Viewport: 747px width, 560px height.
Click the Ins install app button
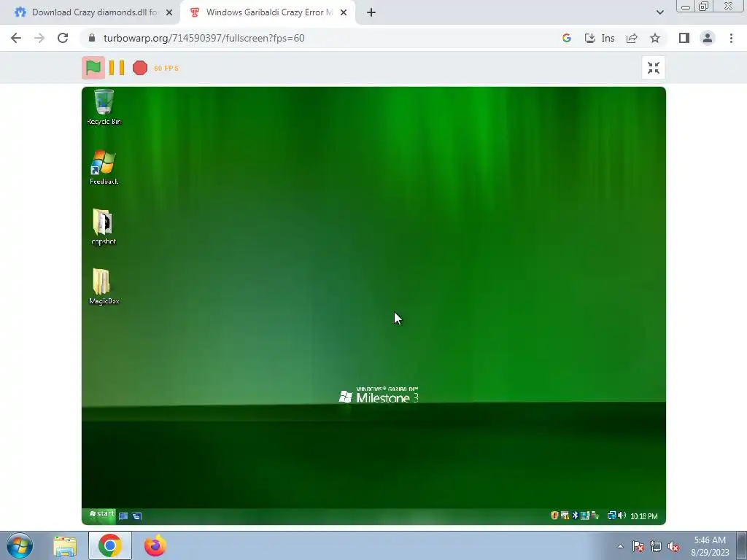coord(600,38)
